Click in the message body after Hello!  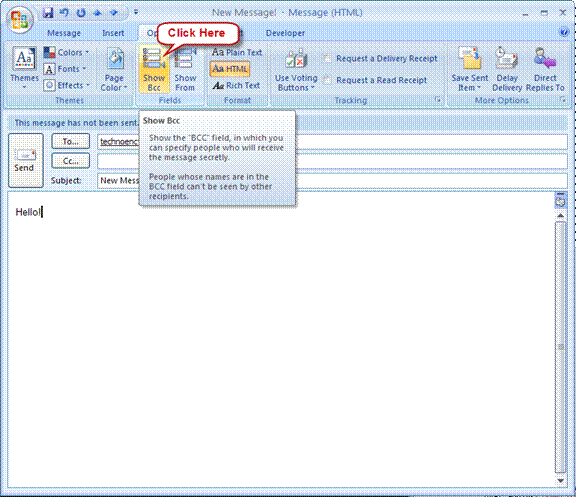click(x=43, y=212)
